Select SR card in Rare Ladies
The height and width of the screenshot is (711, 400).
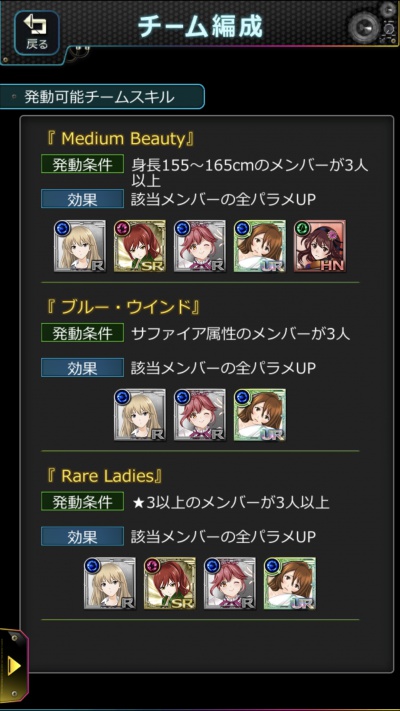pyautogui.click(x=170, y=583)
